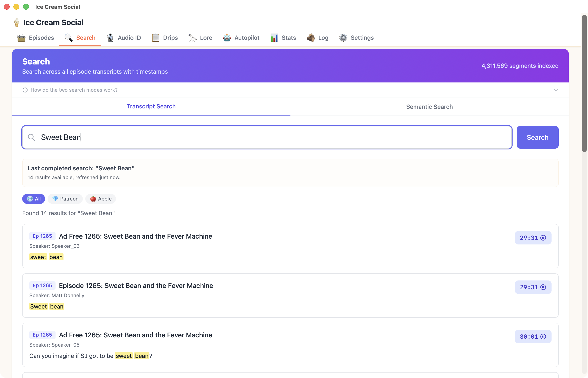The image size is (588, 378).
Task: Click the Ep 1265 badge for Matt Donnelly result
Action: [42, 285]
